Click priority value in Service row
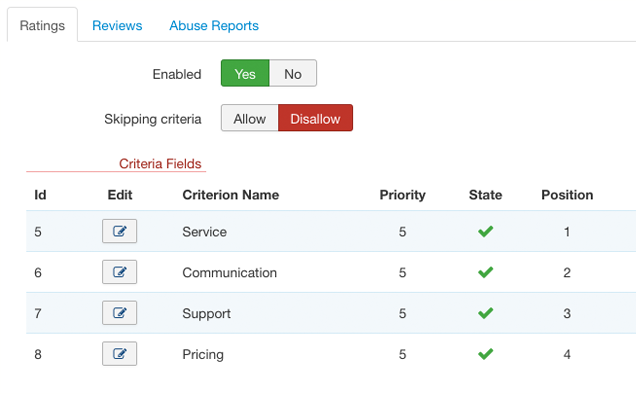Viewport: 636px width, 394px height. (x=402, y=232)
